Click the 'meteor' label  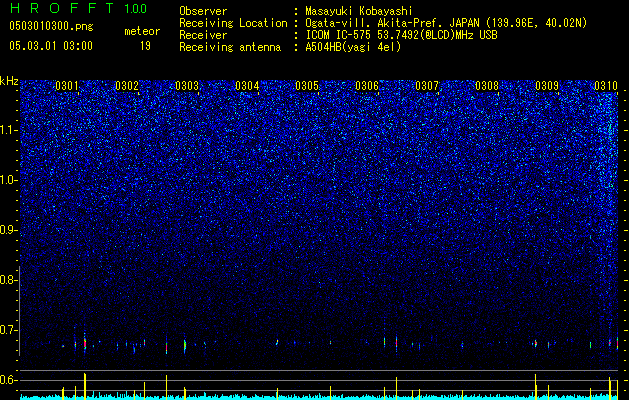[x=142, y=31]
